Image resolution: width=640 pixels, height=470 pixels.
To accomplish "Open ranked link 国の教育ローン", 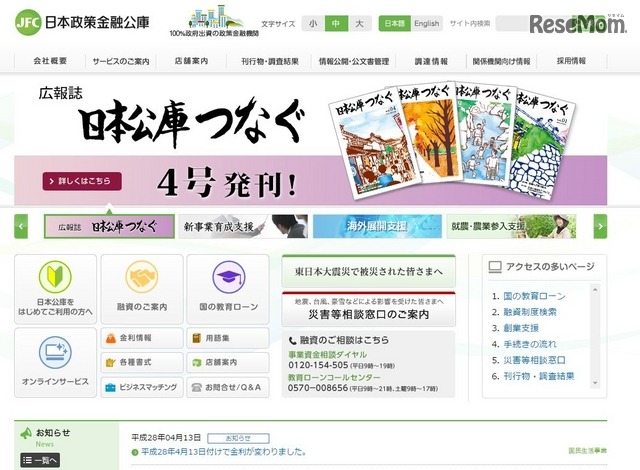I will pos(534,296).
